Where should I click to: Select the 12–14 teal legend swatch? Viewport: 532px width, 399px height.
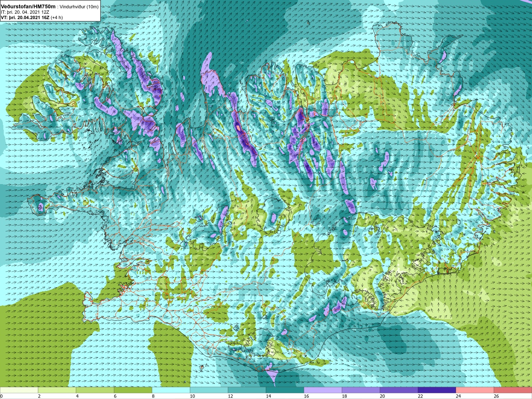pyautogui.click(x=247, y=390)
